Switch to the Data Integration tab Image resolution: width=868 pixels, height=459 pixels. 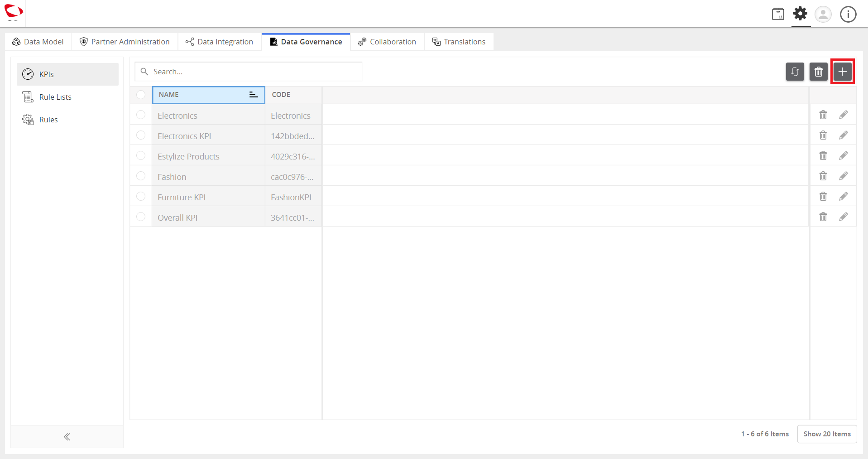[x=219, y=42]
